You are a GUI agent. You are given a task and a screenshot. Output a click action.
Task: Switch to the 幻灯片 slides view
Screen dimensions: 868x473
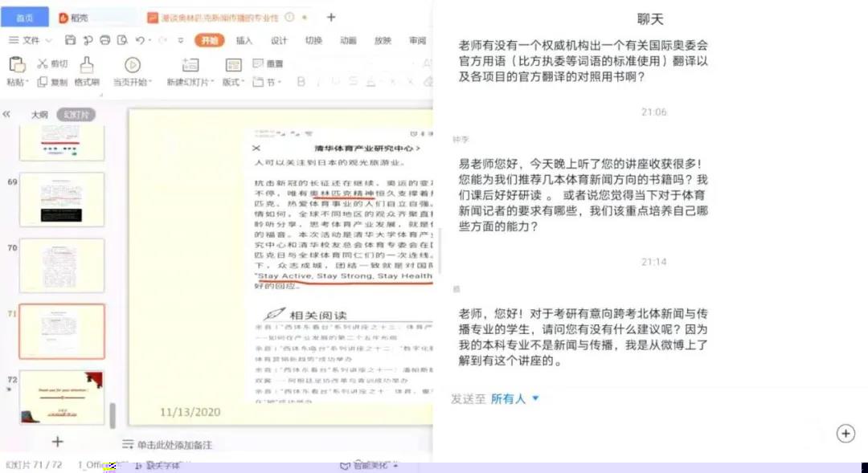[77, 115]
